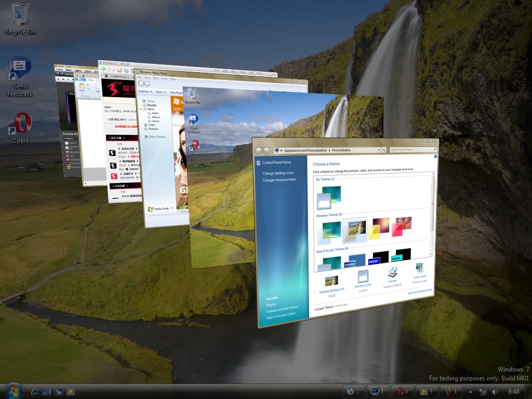Select first teal aurora Windows theme

(x=329, y=233)
